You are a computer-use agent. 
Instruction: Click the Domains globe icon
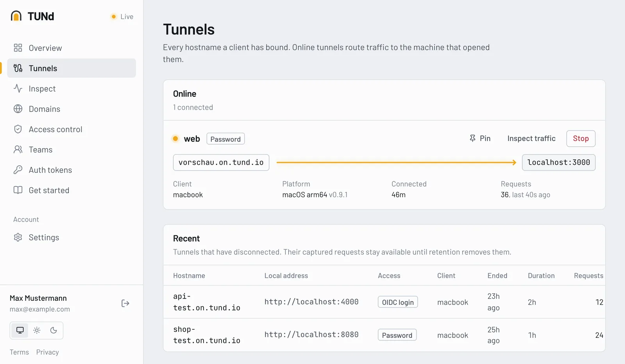pos(18,108)
